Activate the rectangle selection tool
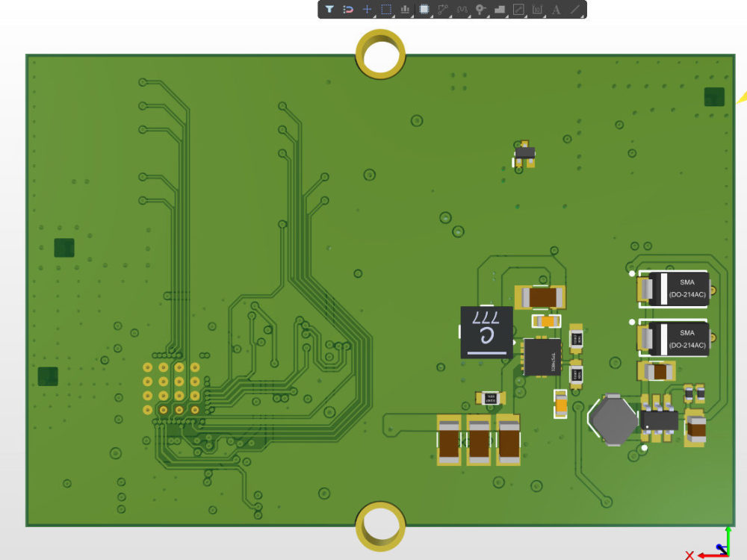The image size is (747, 560). pos(386,9)
